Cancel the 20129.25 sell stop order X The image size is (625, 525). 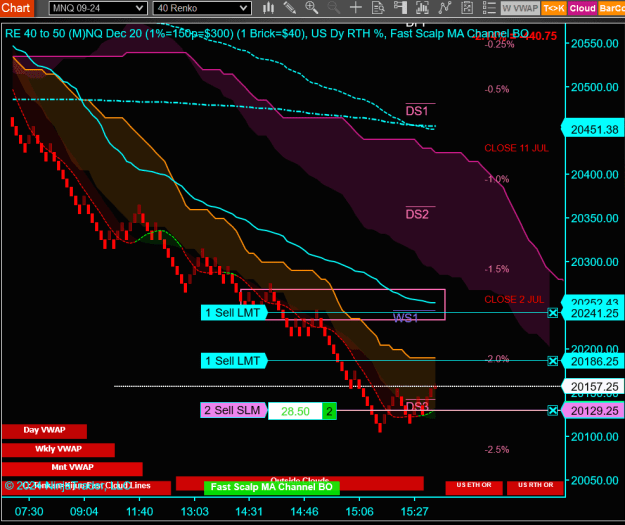(x=552, y=411)
